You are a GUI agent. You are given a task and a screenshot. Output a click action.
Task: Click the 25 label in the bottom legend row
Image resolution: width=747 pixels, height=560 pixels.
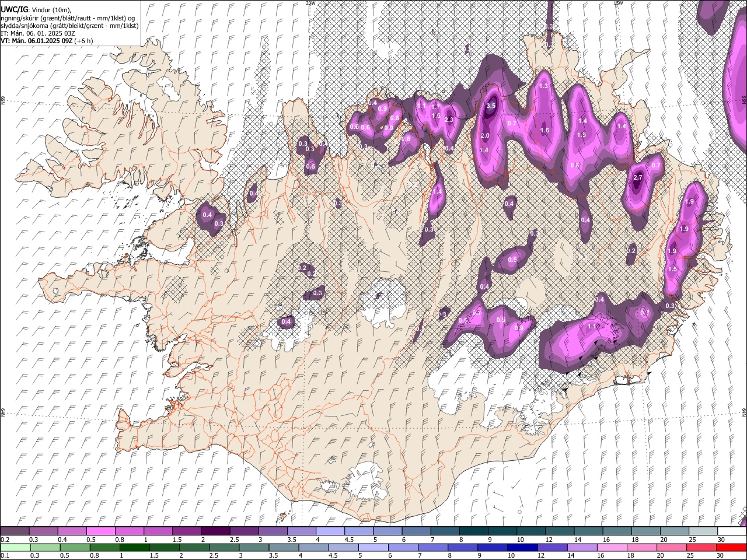click(690, 555)
